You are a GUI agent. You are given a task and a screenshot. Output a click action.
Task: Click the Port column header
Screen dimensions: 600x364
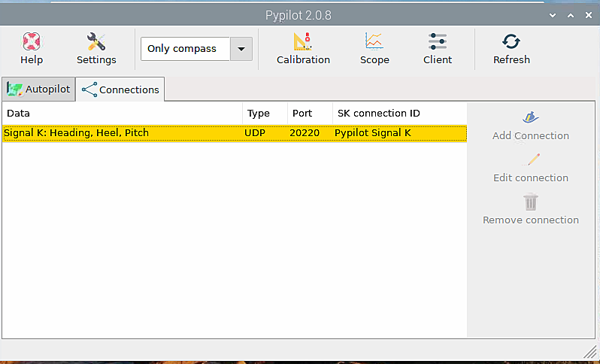tap(309, 114)
